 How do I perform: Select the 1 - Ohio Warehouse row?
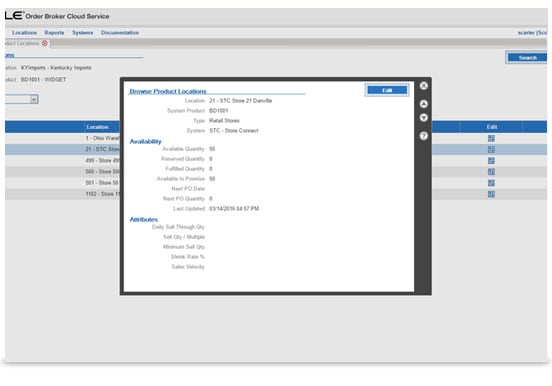click(x=276, y=138)
